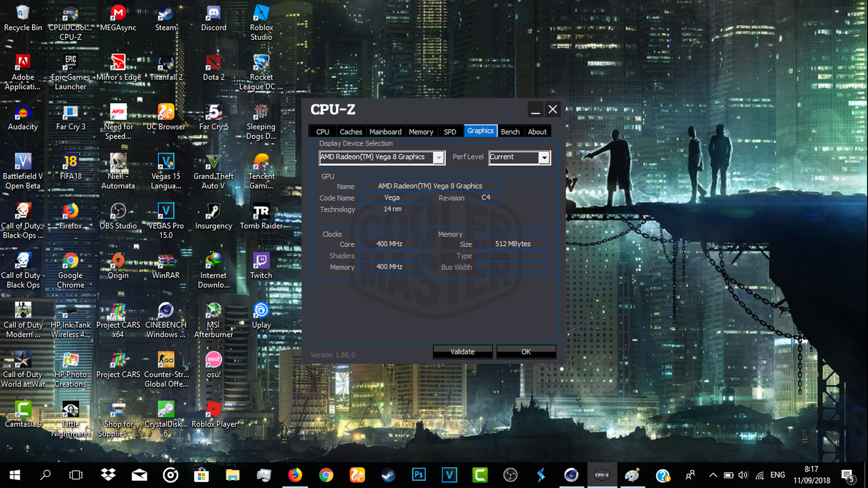Click the Validate button
This screenshot has width=868, height=488.
click(x=462, y=351)
